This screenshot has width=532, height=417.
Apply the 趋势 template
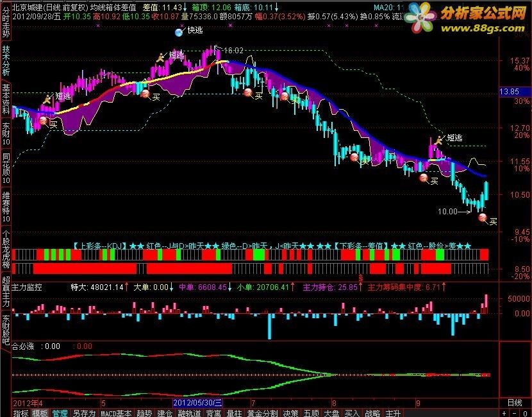click(x=144, y=413)
